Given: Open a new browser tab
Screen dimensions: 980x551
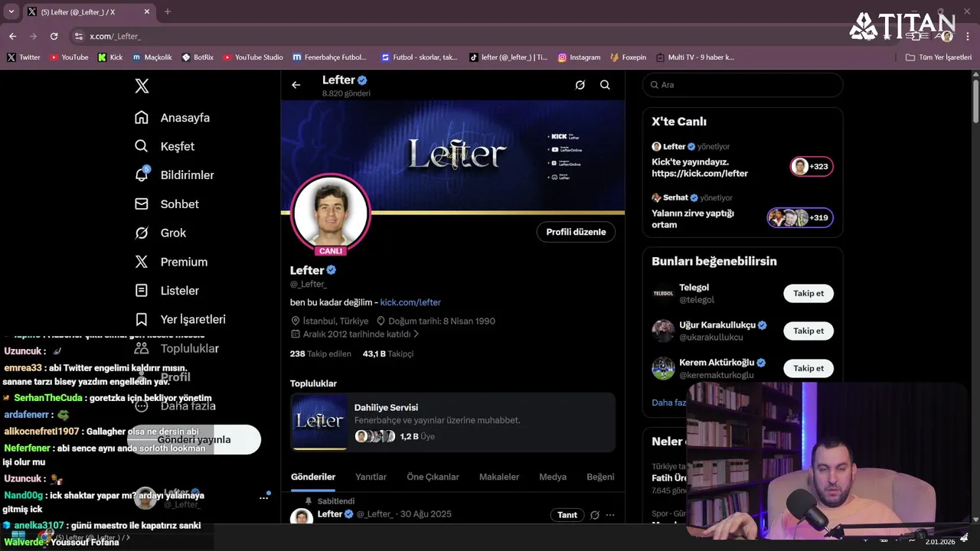Looking at the screenshot, I should click(x=168, y=11).
